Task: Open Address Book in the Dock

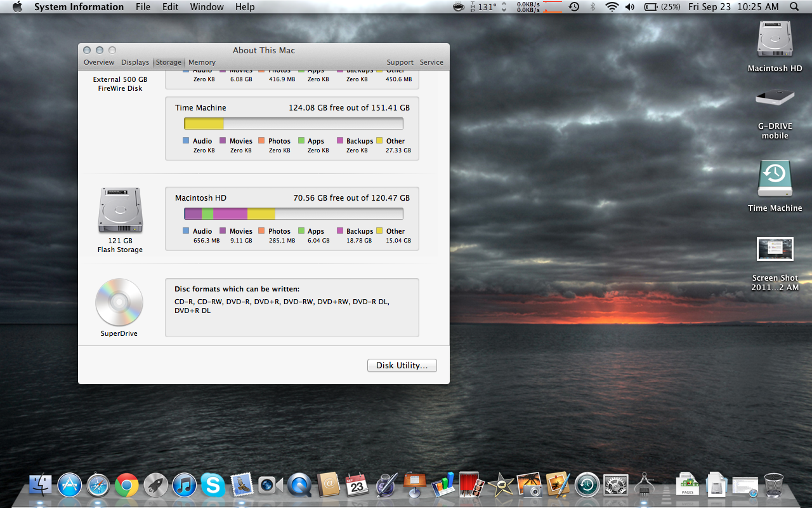Action: coord(329,486)
